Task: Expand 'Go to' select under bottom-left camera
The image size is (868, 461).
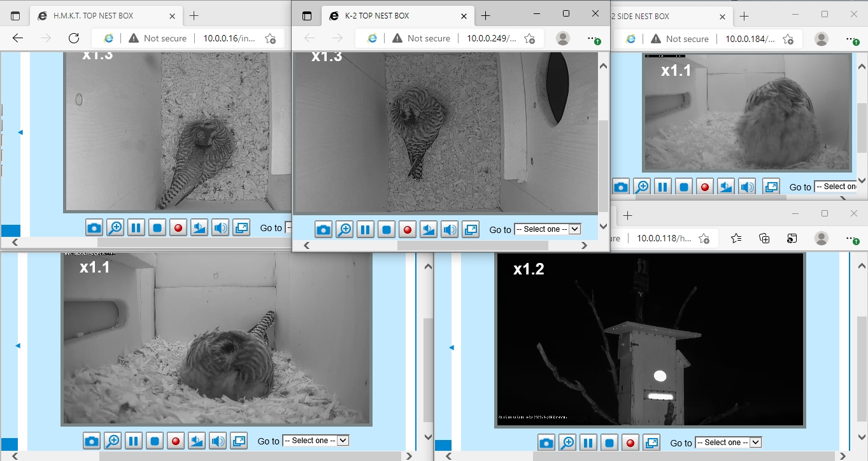Action: [x=316, y=441]
